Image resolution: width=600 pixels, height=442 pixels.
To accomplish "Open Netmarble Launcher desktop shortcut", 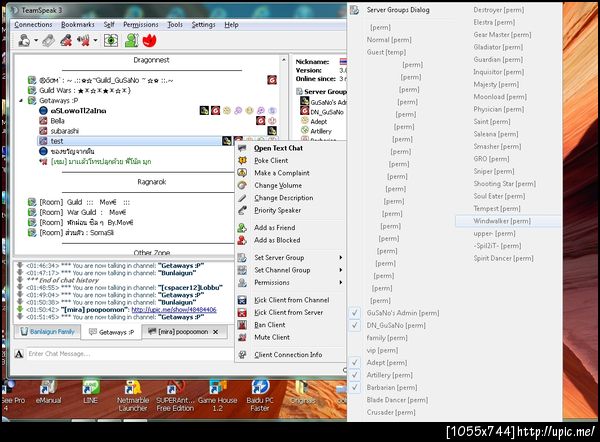I will click(133, 396).
